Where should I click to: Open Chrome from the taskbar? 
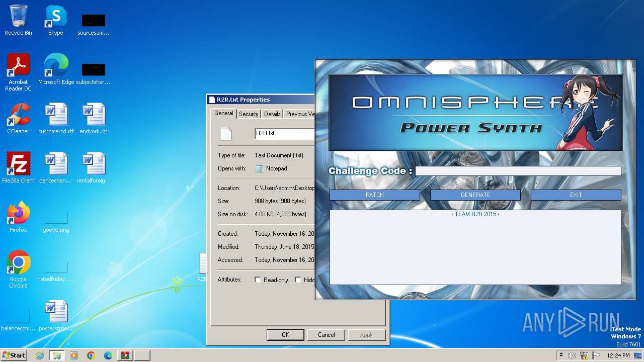tap(91, 355)
